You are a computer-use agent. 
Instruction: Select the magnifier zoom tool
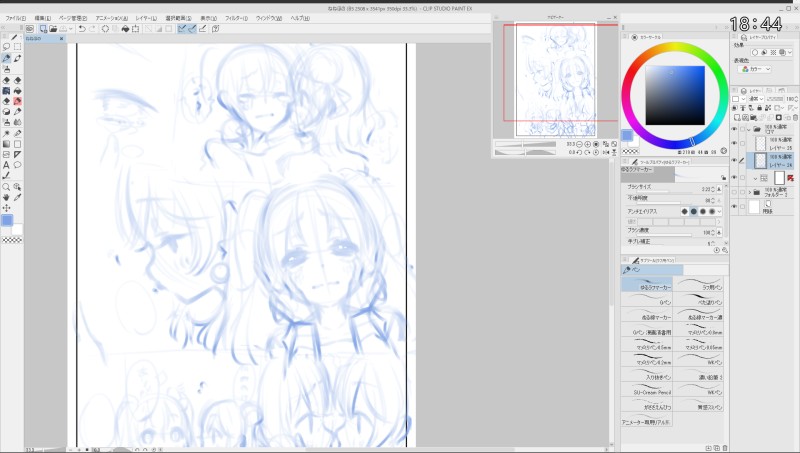pyautogui.click(x=7, y=187)
